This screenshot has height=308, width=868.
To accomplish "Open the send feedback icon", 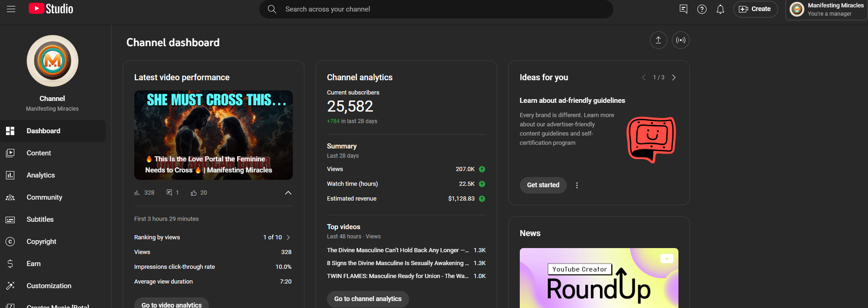I will pos(684,9).
